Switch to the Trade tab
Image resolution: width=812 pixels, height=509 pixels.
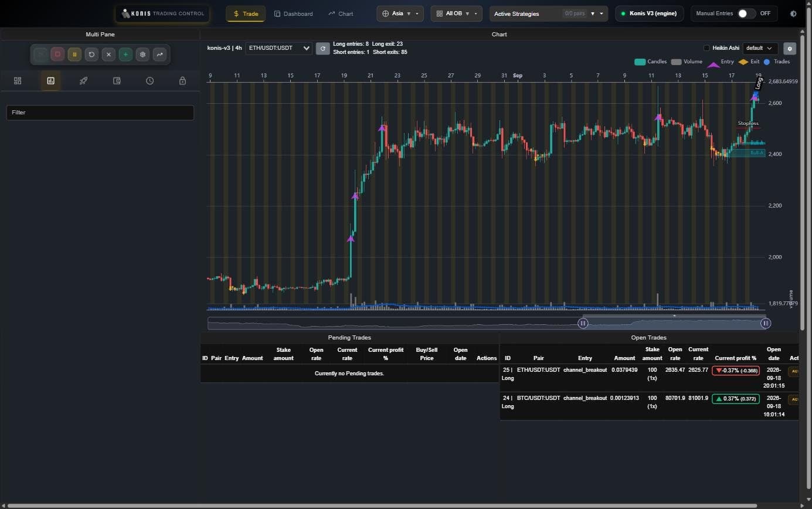pyautogui.click(x=245, y=13)
